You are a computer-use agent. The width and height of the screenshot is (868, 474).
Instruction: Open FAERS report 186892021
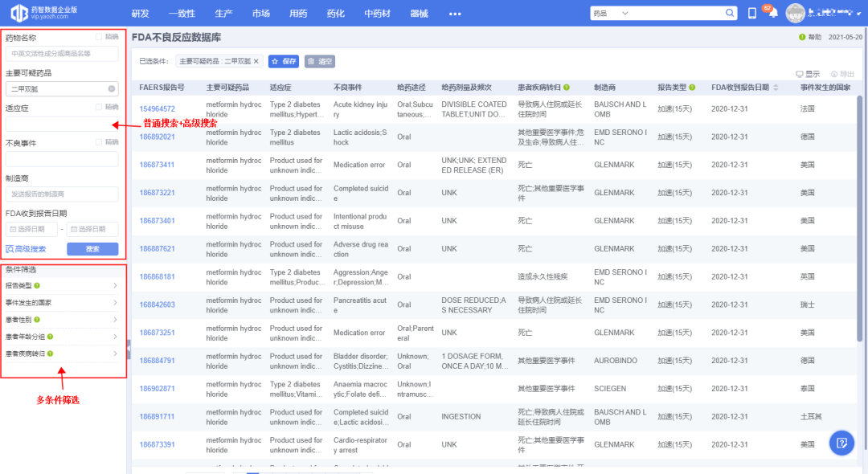click(x=158, y=137)
